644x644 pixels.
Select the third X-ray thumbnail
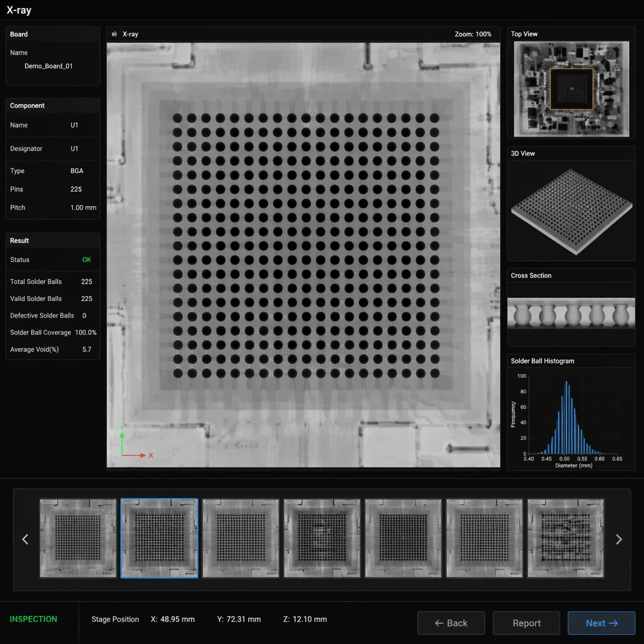pos(240,538)
